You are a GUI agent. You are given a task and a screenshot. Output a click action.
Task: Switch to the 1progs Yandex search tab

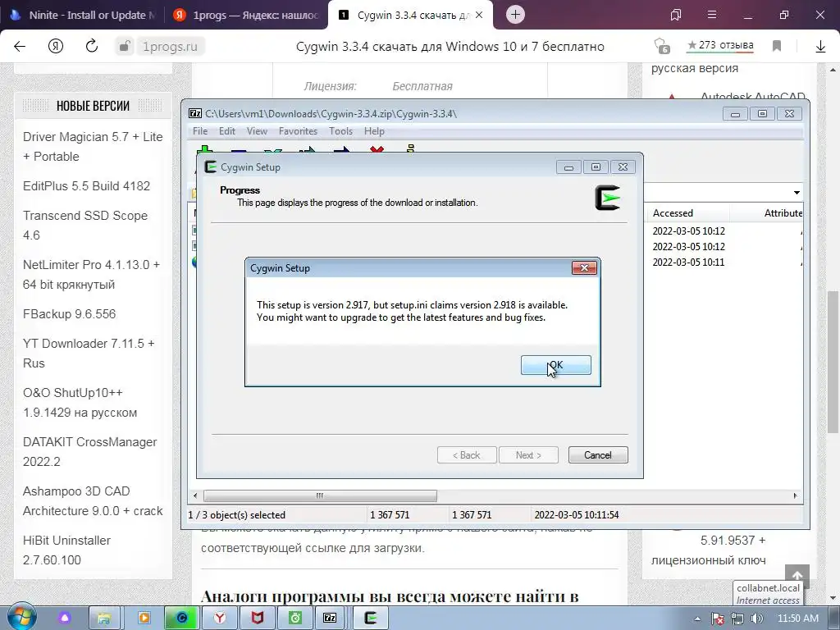pyautogui.click(x=245, y=15)
